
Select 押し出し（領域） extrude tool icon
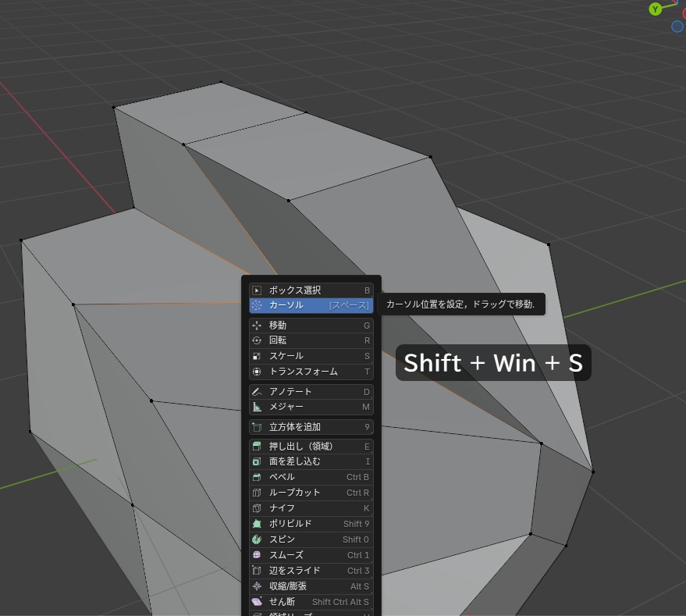[257, 446]
